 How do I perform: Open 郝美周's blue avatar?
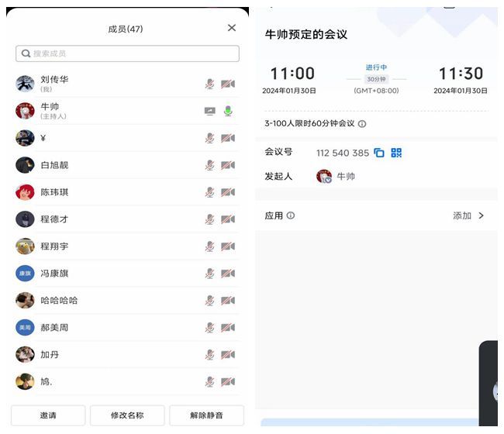pyautogui.click(x=25, y=328)
